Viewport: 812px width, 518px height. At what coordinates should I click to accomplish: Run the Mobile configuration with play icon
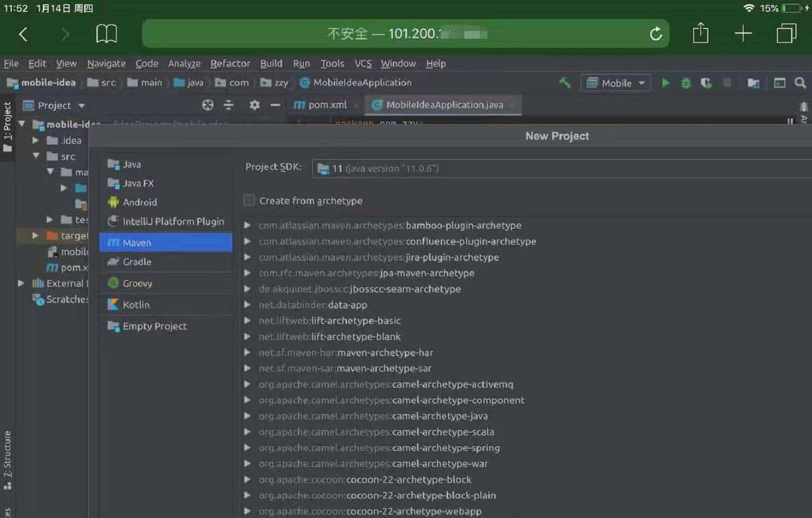665,83
